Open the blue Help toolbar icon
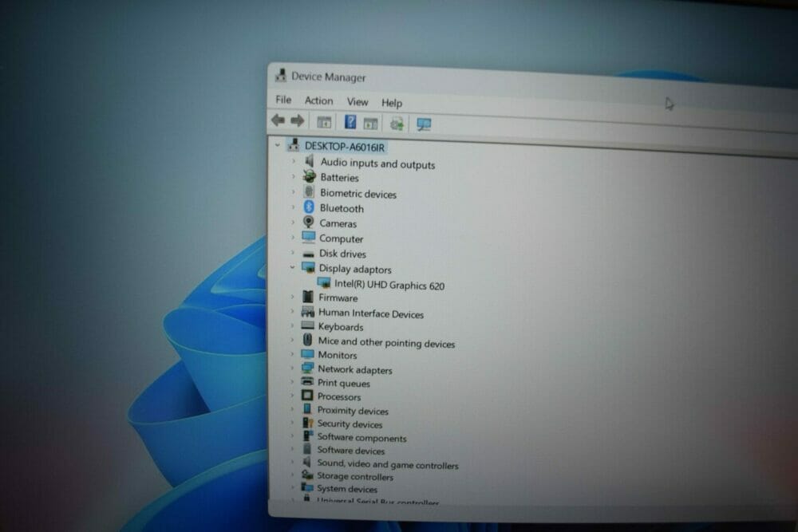Screen dimensions: 798x532 (x=350, y=122)
